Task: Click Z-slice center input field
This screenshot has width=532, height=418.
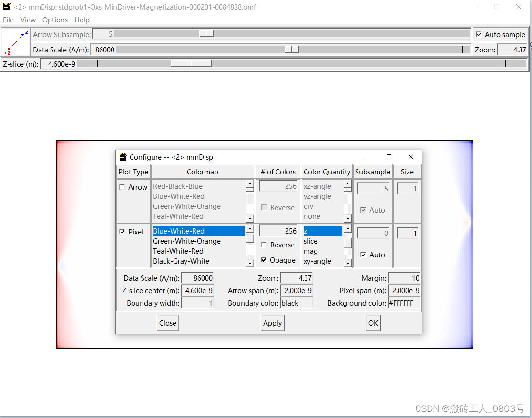Action: [197, 290]
